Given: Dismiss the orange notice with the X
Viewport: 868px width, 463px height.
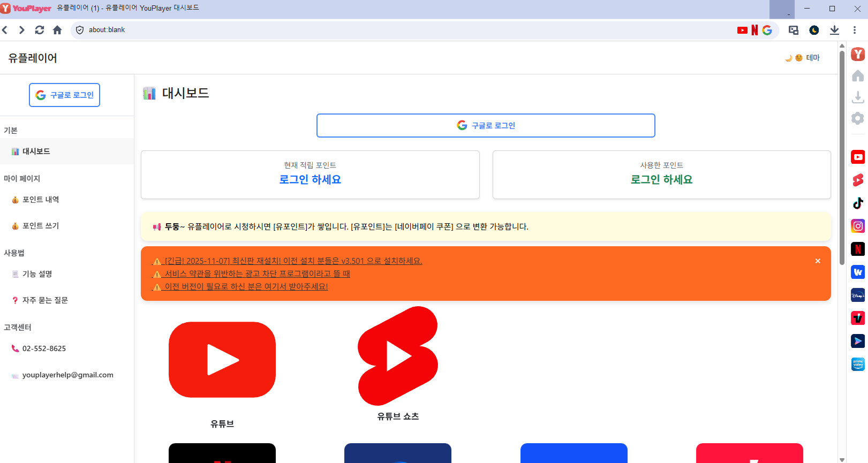Looking at the screenshot, I should [x=818, y=261].
